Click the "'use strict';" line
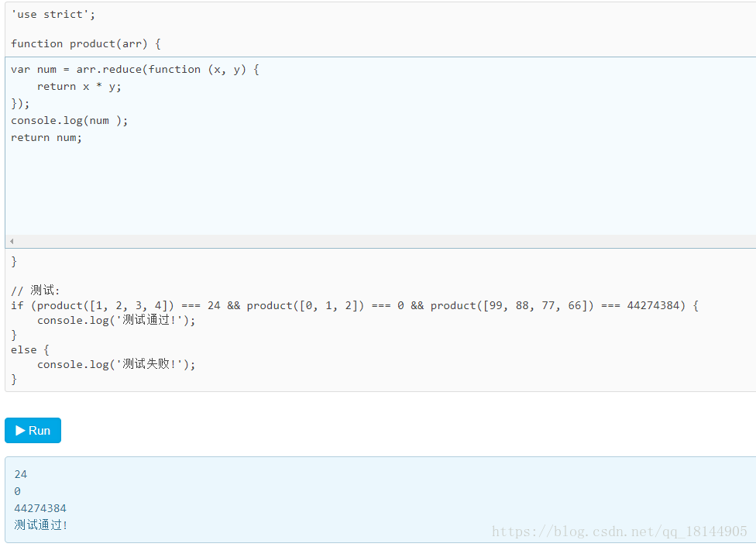 [x=53, y=15]
